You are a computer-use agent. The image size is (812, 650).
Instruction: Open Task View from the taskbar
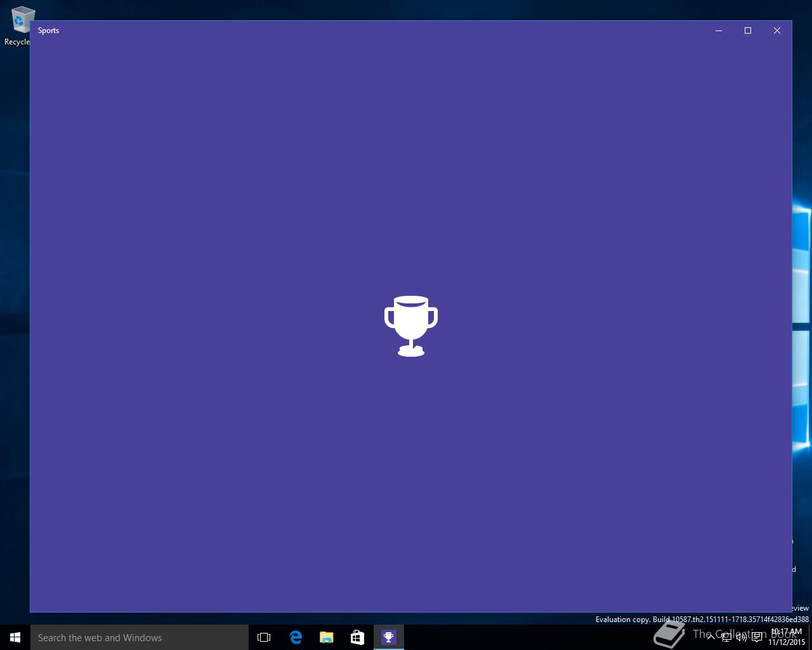coord(264,637)
